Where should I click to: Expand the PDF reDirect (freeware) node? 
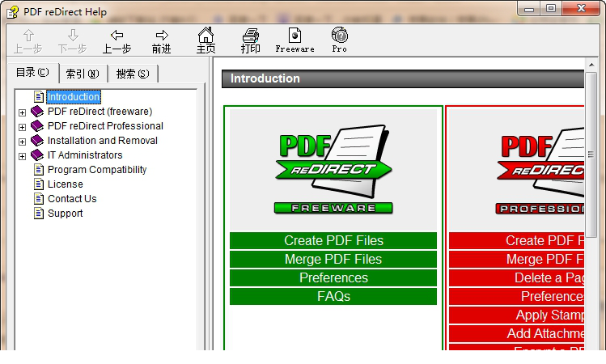(22, 112)
